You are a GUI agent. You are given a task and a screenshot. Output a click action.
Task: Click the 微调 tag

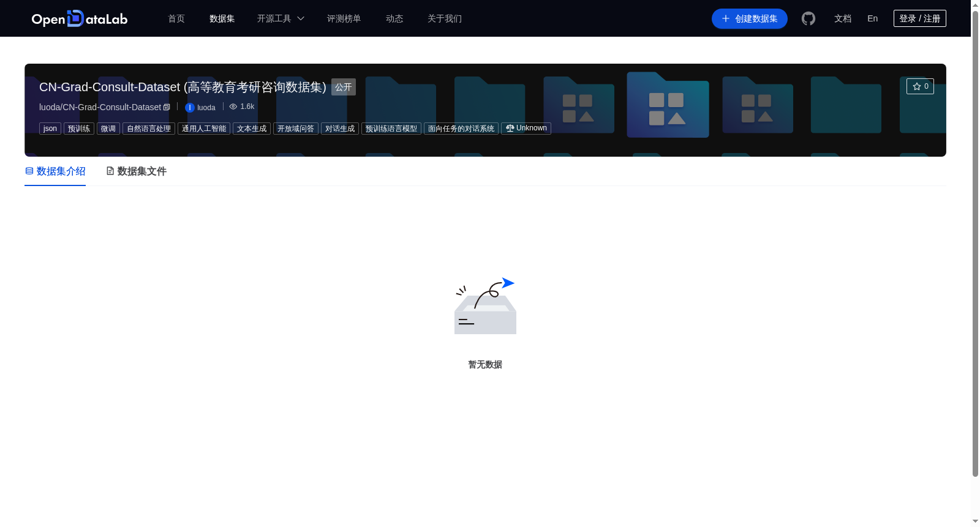[108, 129]
